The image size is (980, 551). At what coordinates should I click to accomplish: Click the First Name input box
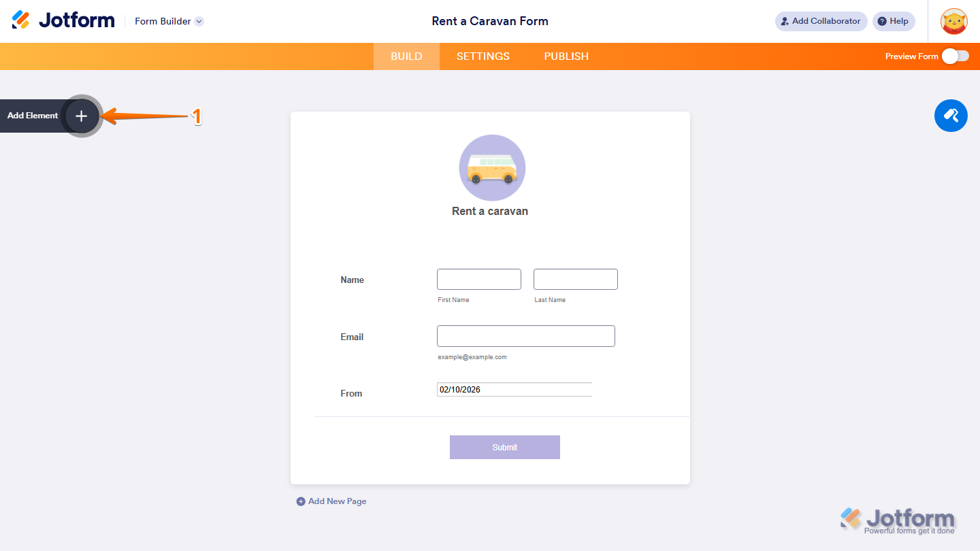pyautogui.click(x=478, y=279)
